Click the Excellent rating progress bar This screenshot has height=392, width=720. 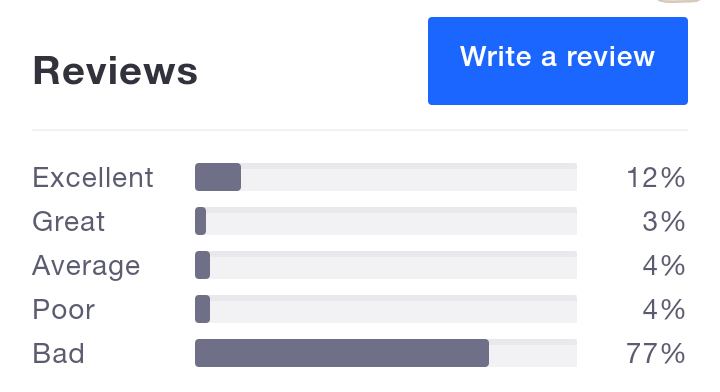click(386, 177)
